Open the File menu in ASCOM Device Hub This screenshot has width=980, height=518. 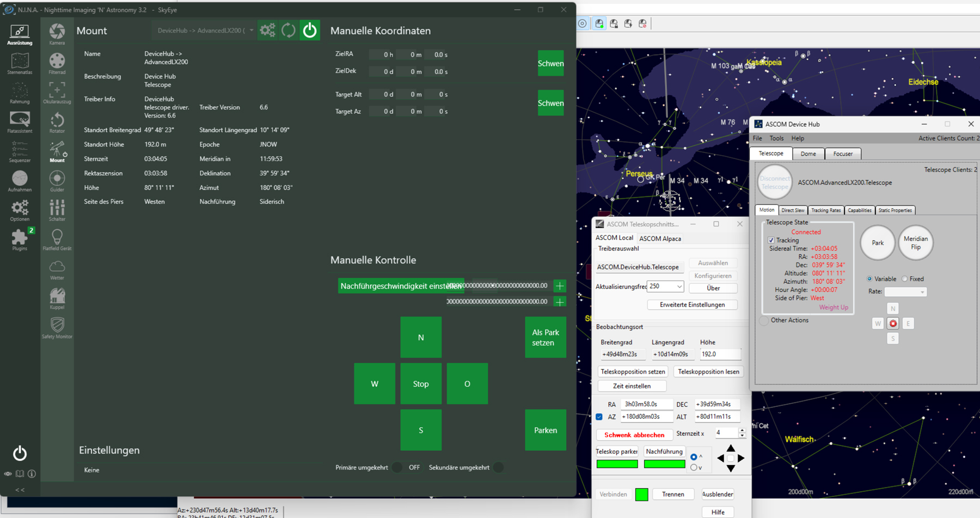tap(757, 138)
